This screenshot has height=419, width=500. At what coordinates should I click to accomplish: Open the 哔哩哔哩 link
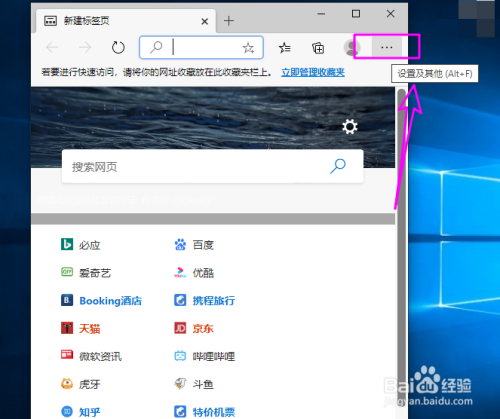point(214,356)
